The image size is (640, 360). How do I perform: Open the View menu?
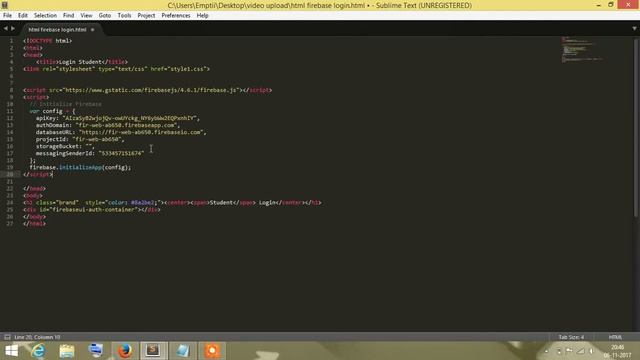[86, 16]
